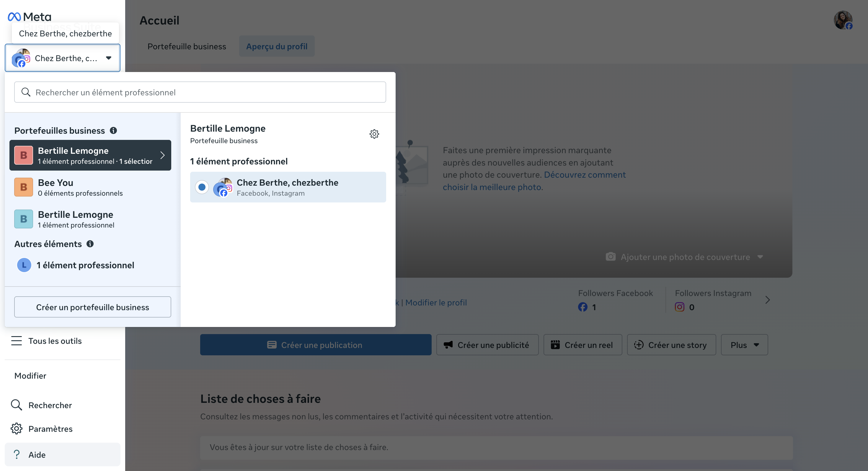868x471 pixels.
Task: Click the gear settings icon for Bertille Lemogne
Action: click(374, 134)
